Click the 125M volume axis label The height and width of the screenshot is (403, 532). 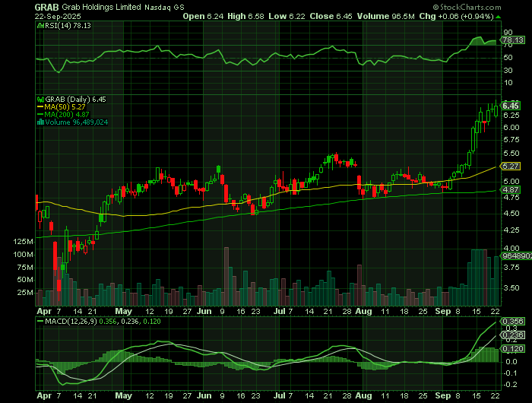(24, 242)
